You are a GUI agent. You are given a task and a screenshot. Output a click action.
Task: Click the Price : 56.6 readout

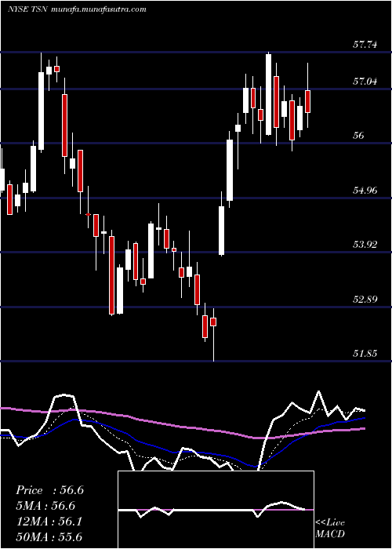pyautogui.click(x=49, y=490)
